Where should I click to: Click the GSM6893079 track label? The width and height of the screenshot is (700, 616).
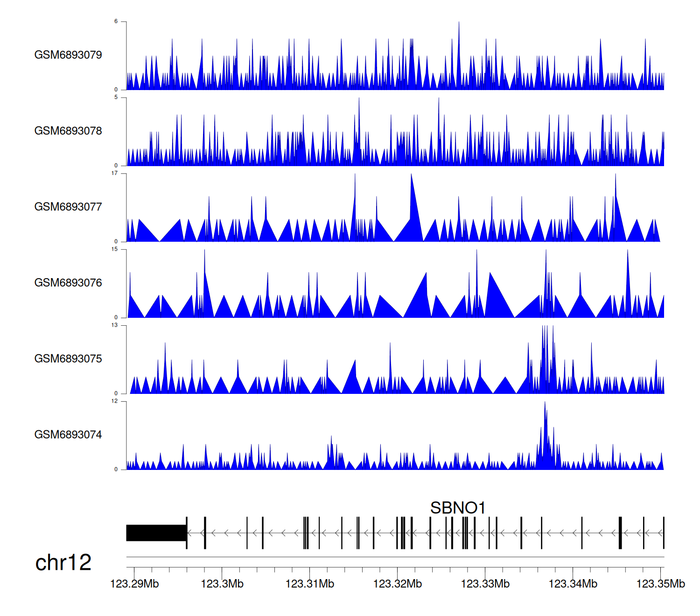68,55
